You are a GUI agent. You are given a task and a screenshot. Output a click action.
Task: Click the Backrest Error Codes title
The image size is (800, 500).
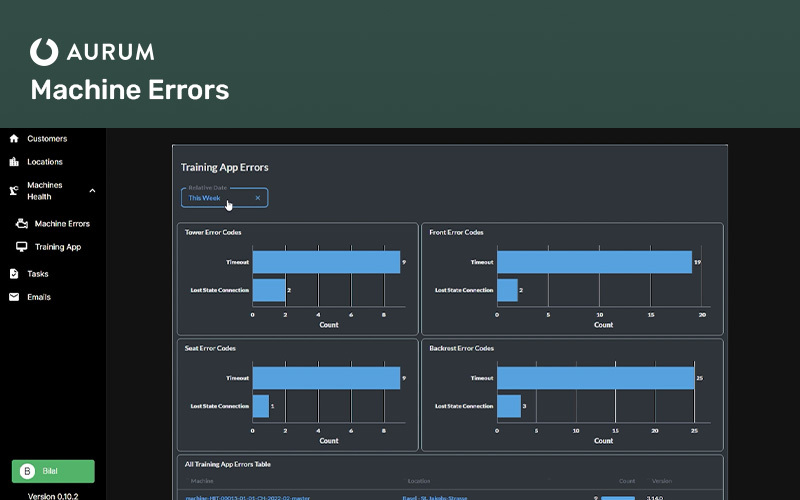tap(461, 348)
